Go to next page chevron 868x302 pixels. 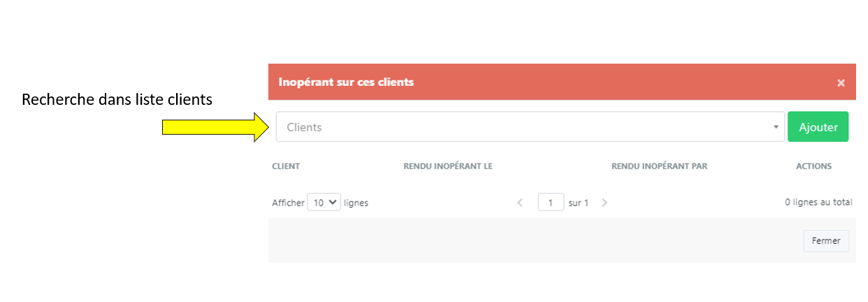tap(605, 203)
